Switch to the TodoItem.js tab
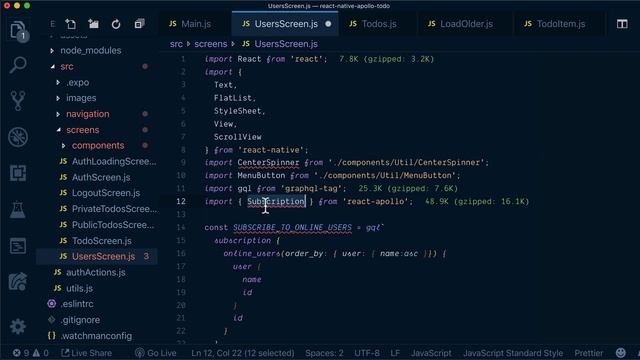 tap(555, 24)
